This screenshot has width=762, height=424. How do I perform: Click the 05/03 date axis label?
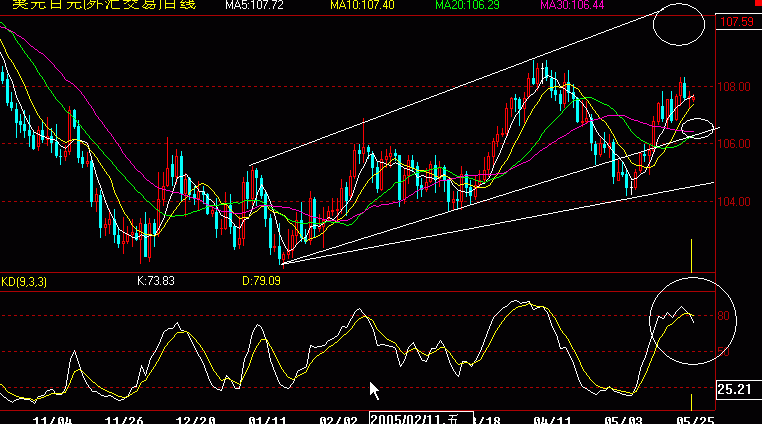(x=623, y=420)
